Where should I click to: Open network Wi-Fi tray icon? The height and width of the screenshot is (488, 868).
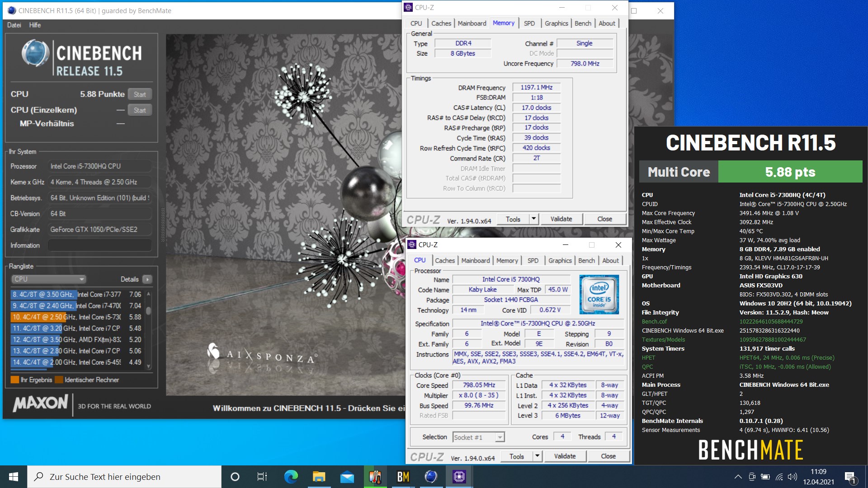click(779, 477)
